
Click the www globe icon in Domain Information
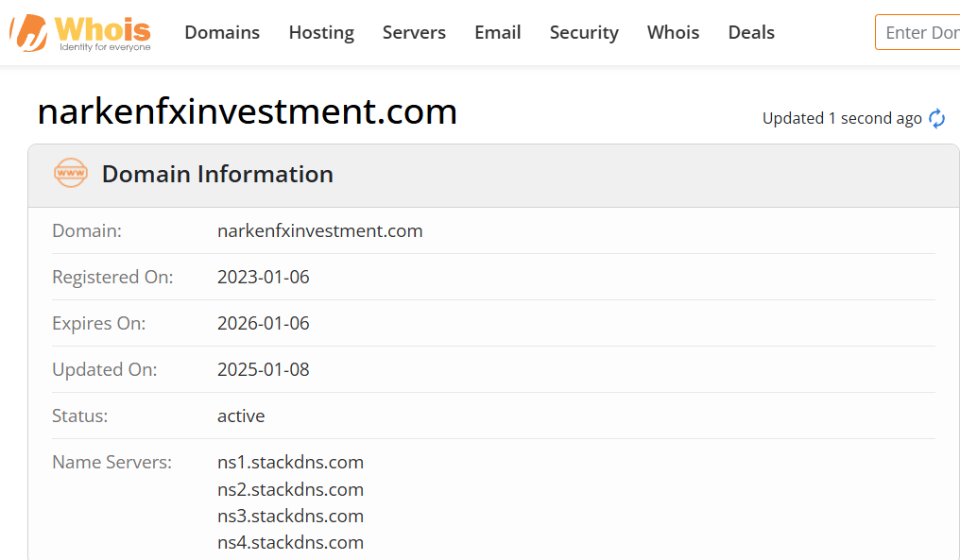click(71, 173)
